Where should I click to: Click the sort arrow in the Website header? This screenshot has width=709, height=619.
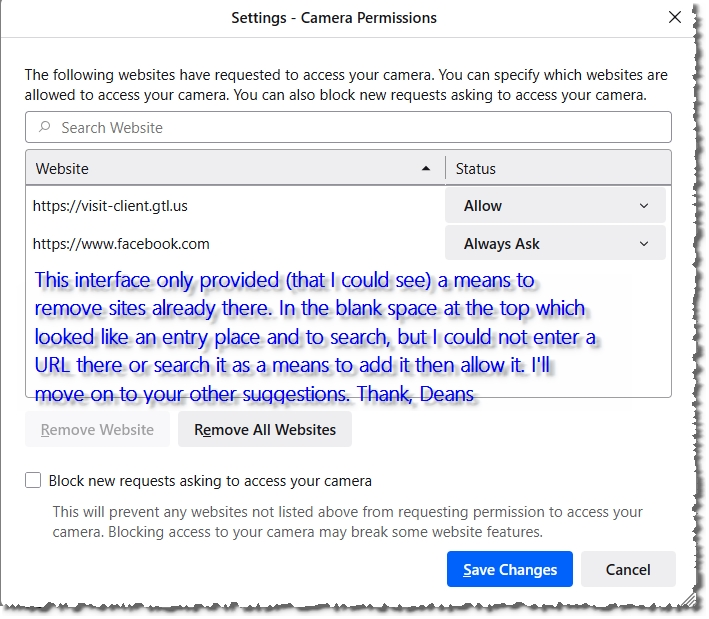tap(427, 169)
